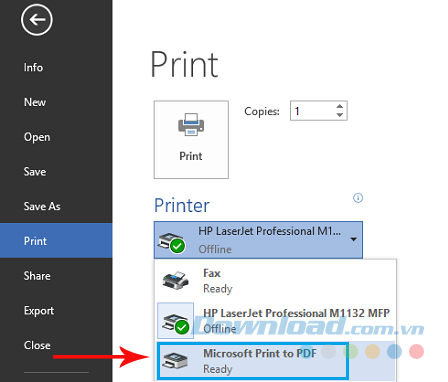
Task: Click the Fax machine icon
Action: pos(176,280)
